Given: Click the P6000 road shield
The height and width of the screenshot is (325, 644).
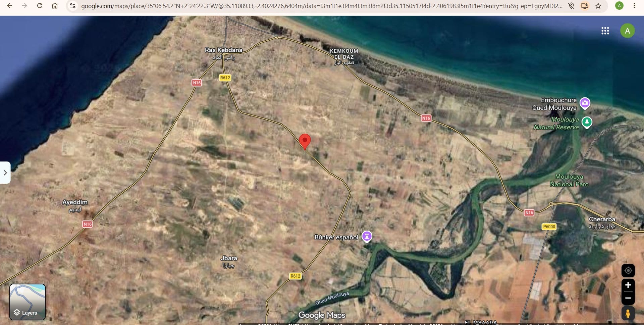Looking at the screenshot, I should pyautogui.click(x=549, y=227).
